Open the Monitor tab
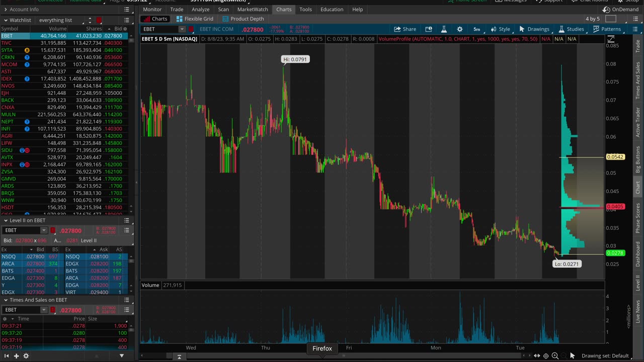Viewport: 644px width, 362px height. 152,10
